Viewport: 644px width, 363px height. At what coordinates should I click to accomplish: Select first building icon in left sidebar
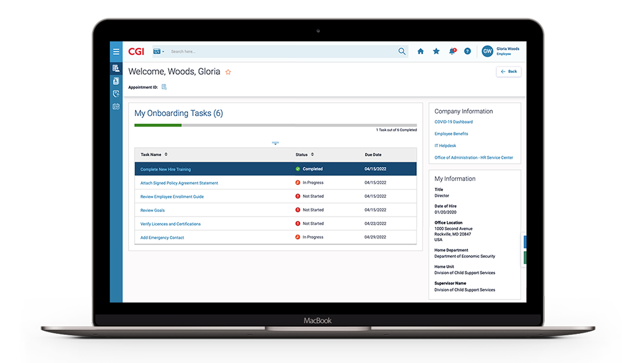point(116,68)
